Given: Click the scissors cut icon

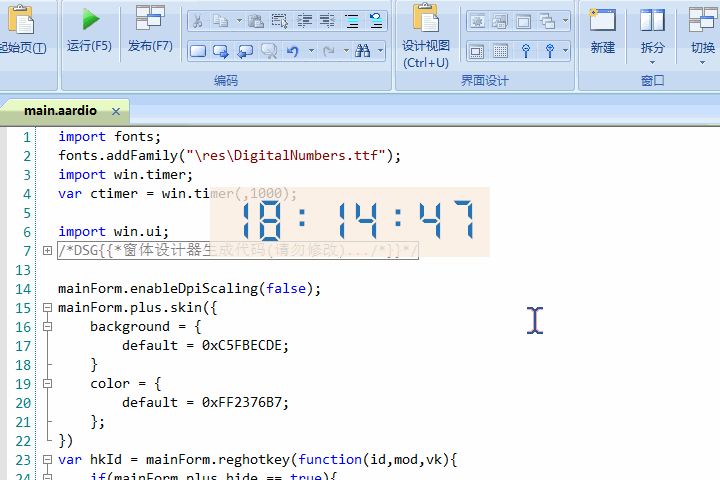Looking at the screenshot, I should point(198,20).
